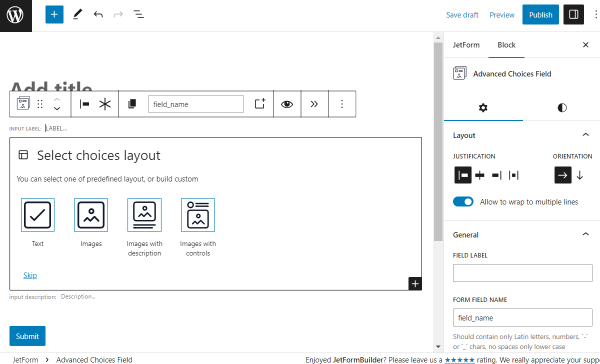
Task: Open the Preview
Action: (502, 15)
